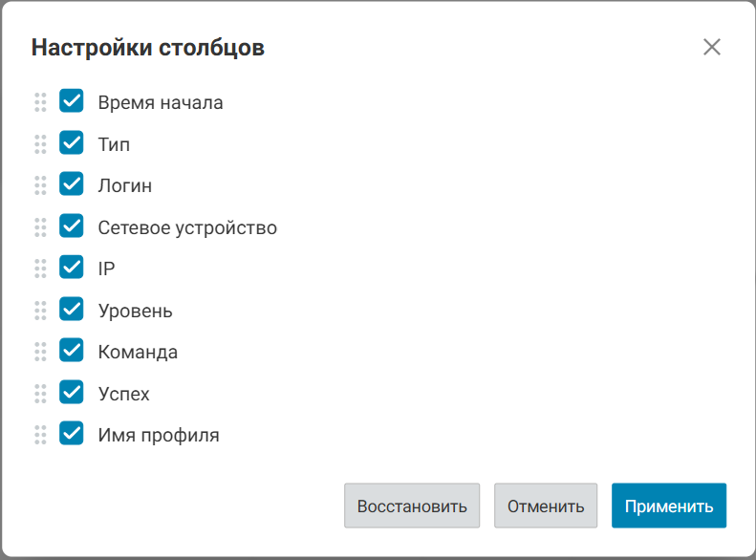Click drag handle next to IP
The image size is (756, 560).
click(40, 269)
